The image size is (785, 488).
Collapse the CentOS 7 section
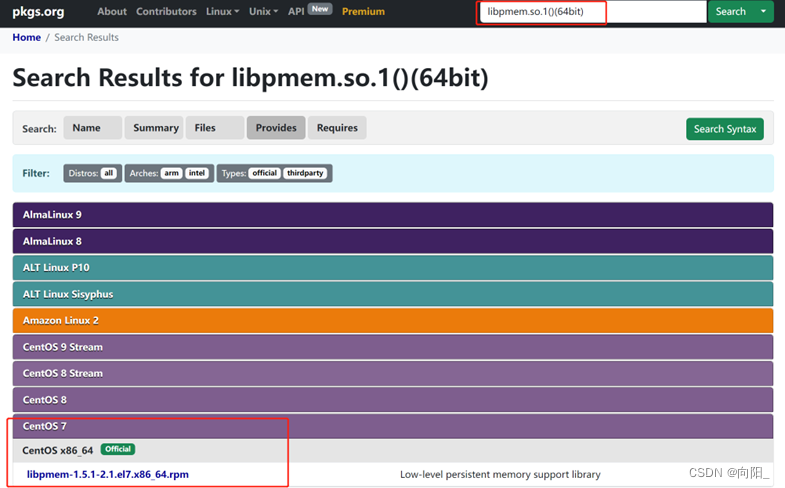coord(392,426)
